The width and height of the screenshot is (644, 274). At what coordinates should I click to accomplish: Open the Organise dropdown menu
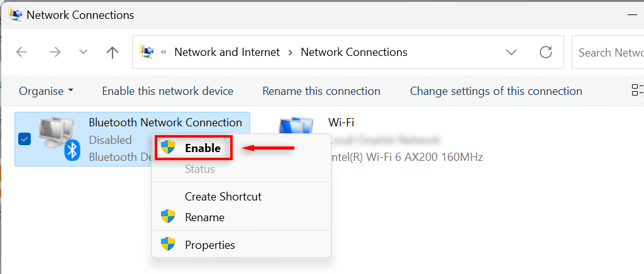pos(46,91)
